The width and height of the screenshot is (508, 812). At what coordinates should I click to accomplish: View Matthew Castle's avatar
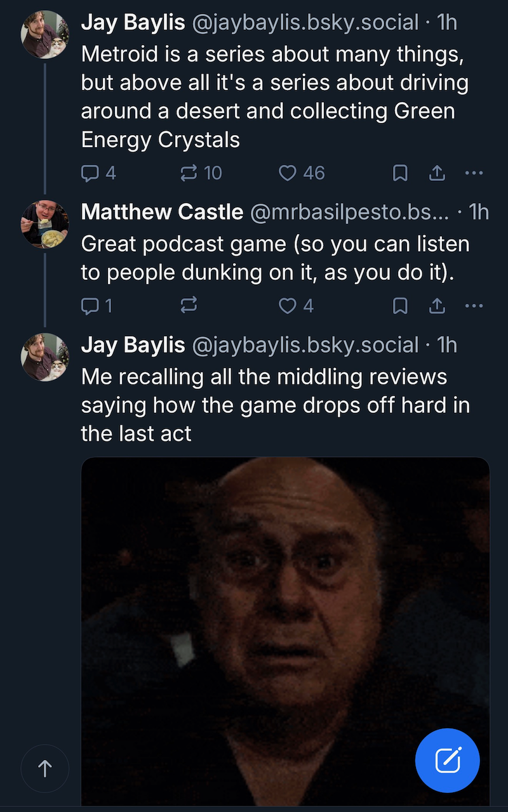(45, 224)
